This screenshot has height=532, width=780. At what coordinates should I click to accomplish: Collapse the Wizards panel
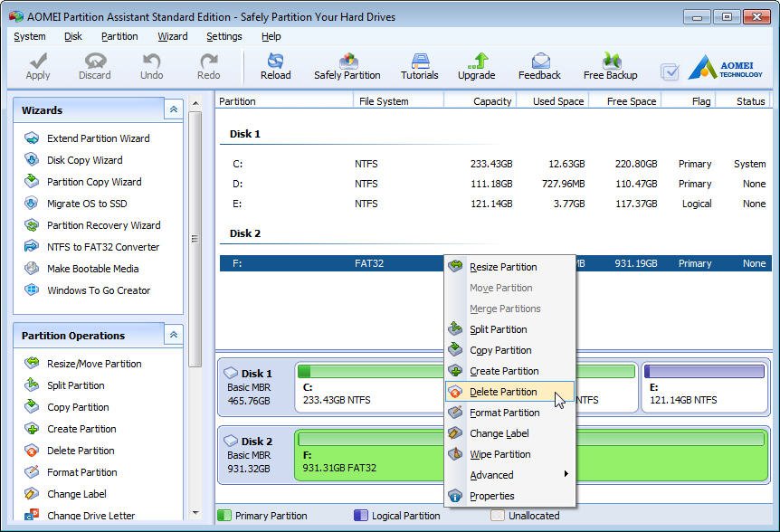click(x=174, y=109)
